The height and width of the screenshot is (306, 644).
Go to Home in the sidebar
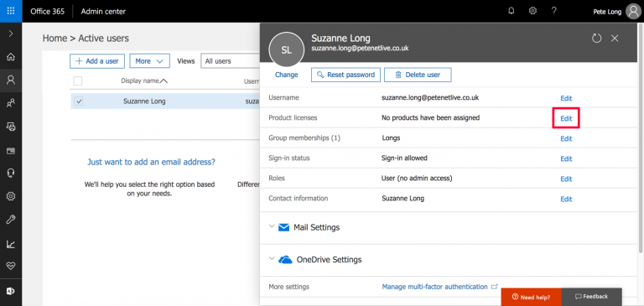(x=11, y=57)
